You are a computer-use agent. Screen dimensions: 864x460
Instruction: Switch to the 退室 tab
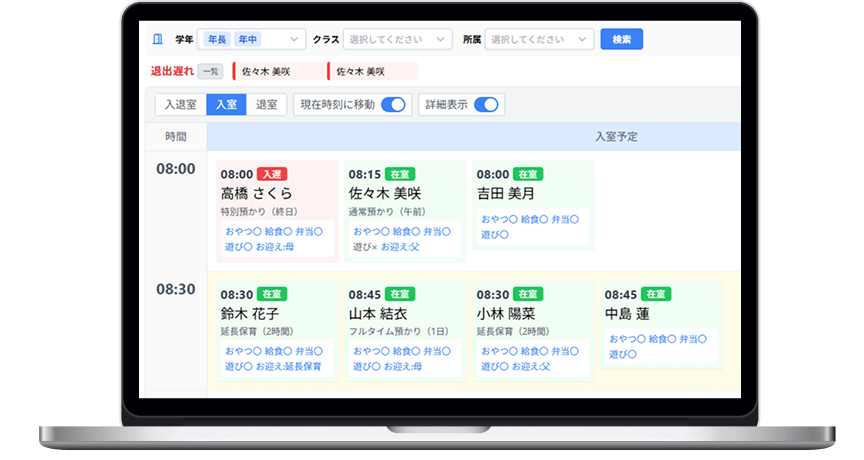pos(266,105)
